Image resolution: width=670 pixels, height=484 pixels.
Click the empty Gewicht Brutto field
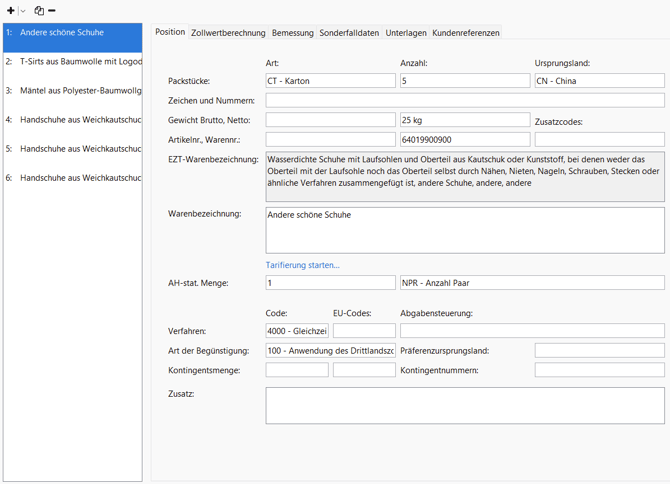(x=331, y=120)
